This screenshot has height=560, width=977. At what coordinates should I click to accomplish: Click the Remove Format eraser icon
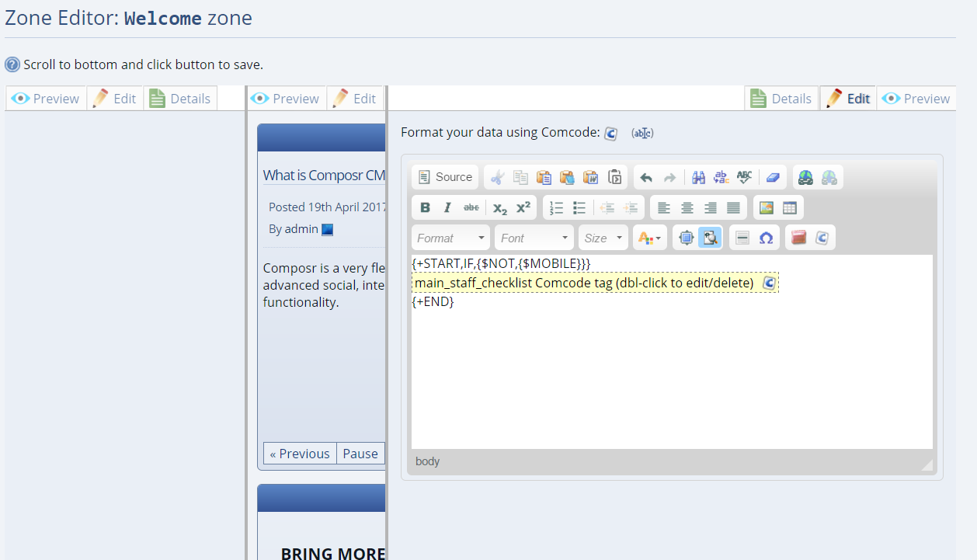[x=772, y=177]
